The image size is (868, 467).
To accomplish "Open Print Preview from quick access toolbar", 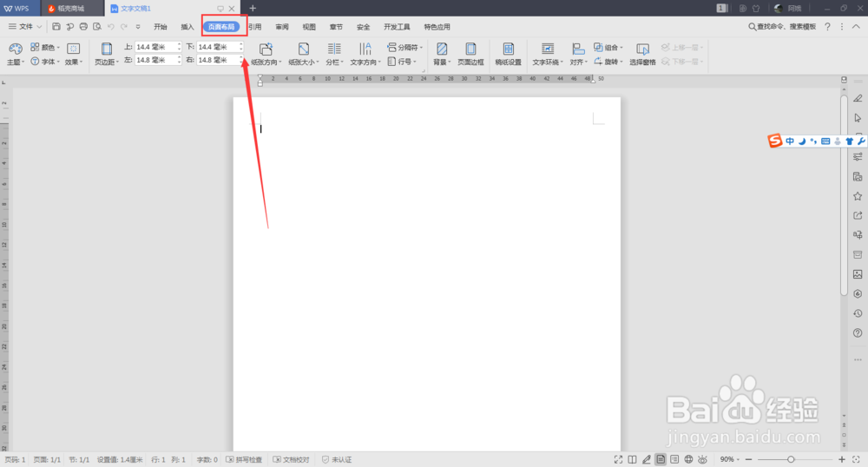I will tap(97, 27).
